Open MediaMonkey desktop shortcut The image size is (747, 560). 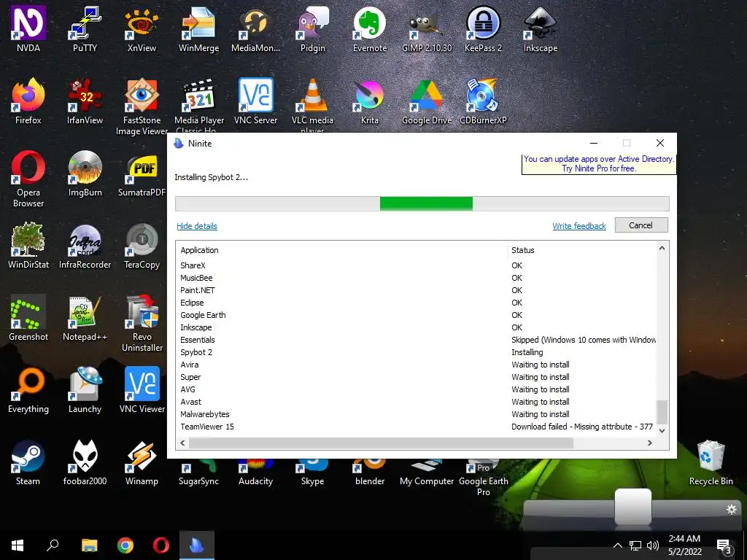click(x=255, y=29)
